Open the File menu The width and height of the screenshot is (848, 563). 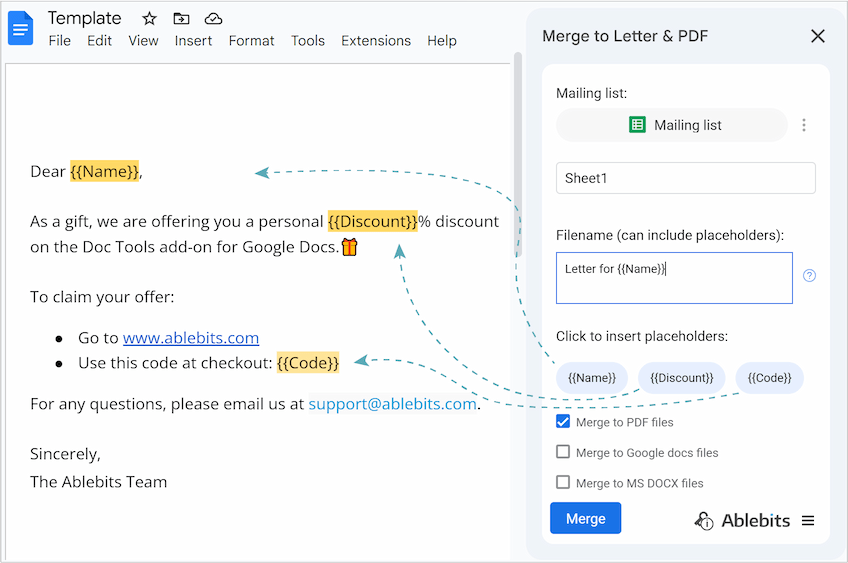(59, 41)
